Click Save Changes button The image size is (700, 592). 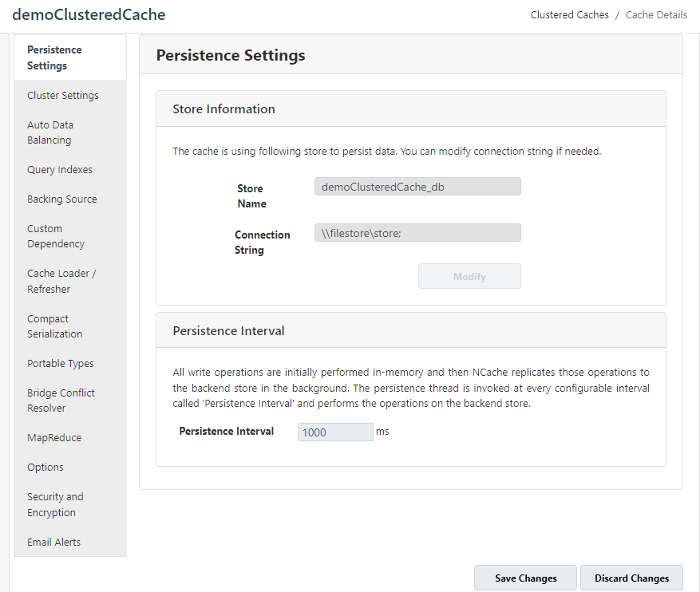click(525, 578)
